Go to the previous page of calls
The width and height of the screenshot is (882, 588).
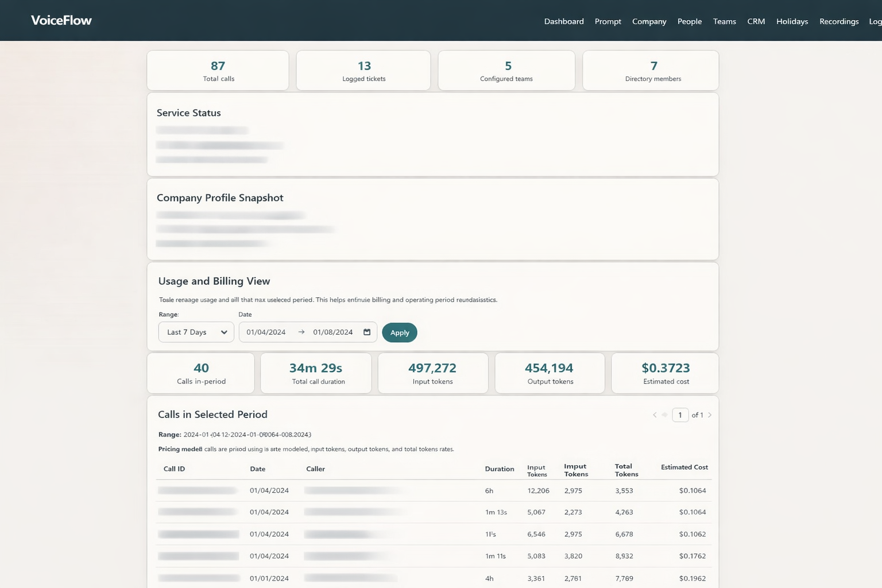(655, 415)
